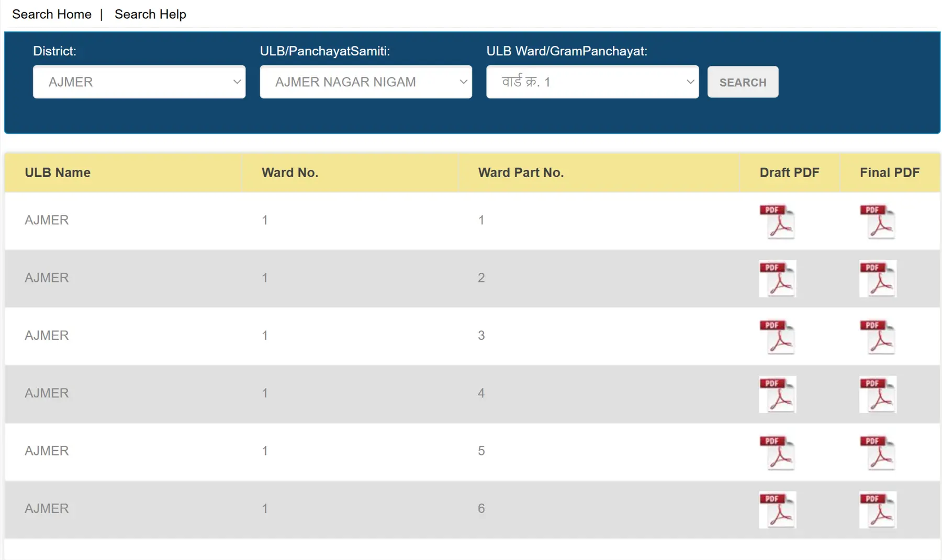Open Draft PDF for ward part 4
The width and height of the screenshot is (942, 560).
coord(777,394)
